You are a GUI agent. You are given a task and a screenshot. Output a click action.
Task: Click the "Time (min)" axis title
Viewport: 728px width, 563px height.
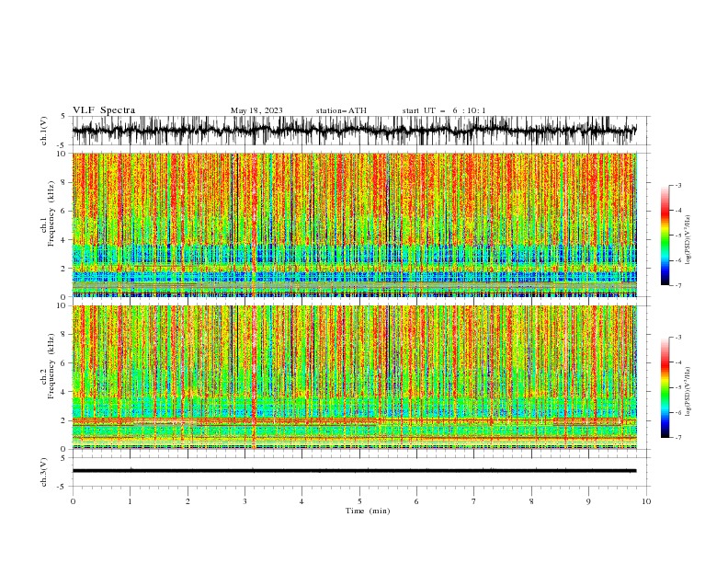tap(368, 511)
